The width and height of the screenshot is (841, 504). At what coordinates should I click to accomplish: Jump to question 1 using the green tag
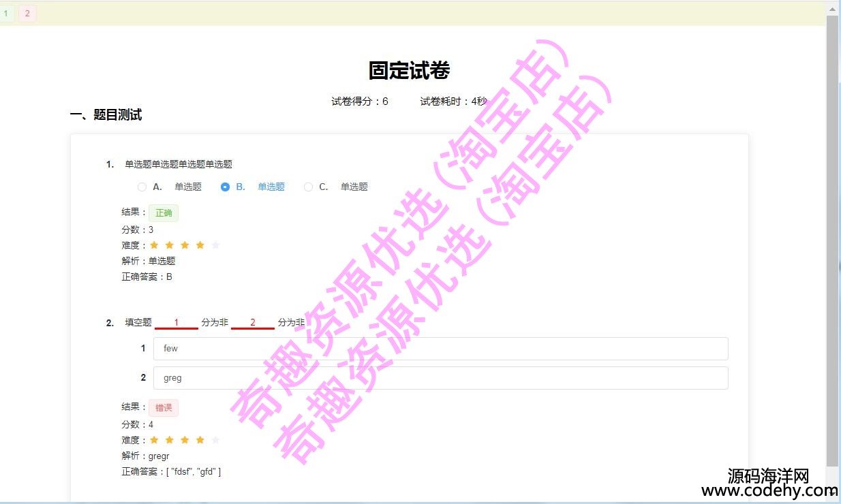tap(6, 14)
